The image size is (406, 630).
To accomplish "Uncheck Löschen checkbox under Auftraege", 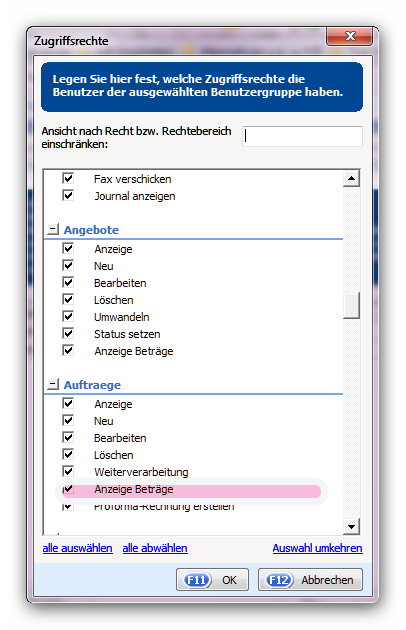I will pos(68,454).
